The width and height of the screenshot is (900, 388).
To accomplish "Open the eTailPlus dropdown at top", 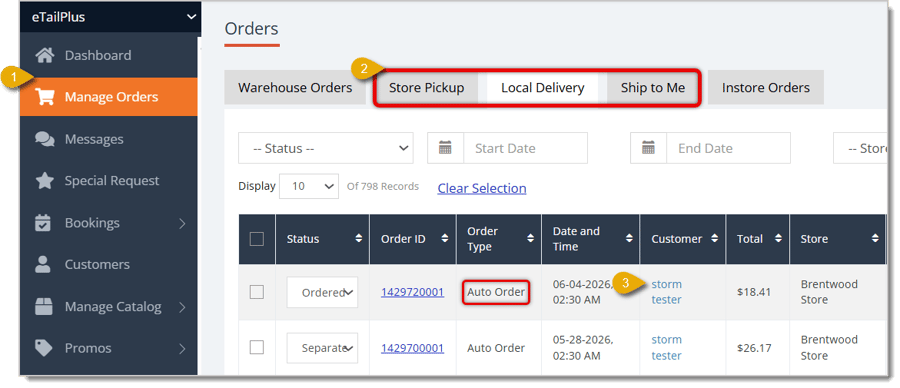I will pyautogui.click(x=111, y=17).
